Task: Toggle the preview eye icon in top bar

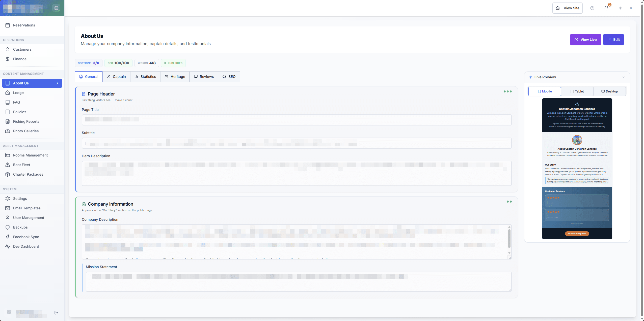Action: [x=621, y=8]
